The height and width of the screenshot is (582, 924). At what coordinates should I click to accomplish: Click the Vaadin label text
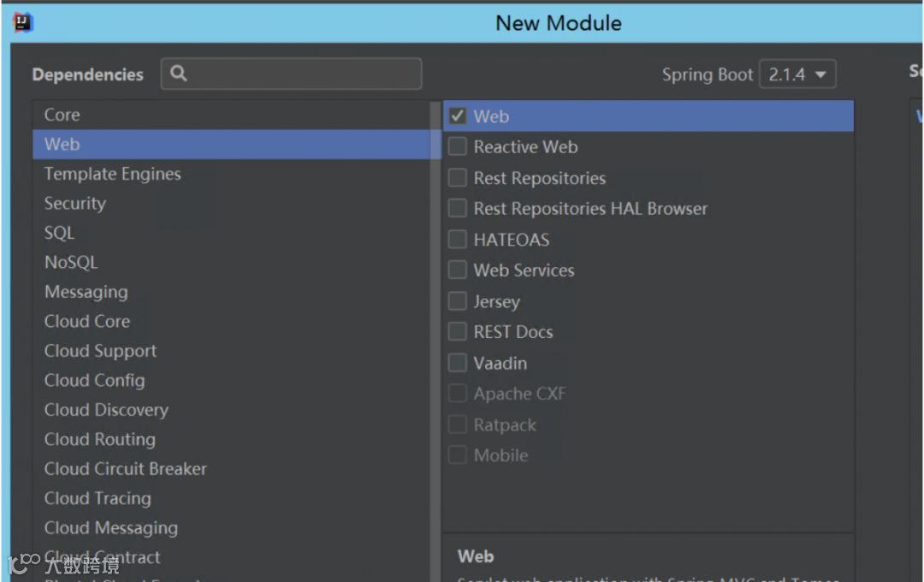coord(500,363)
